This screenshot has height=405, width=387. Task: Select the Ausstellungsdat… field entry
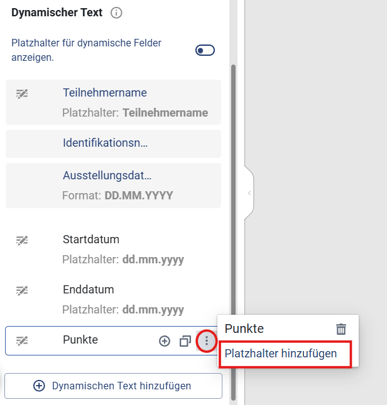pyautogui.click(x=113, y=185)
